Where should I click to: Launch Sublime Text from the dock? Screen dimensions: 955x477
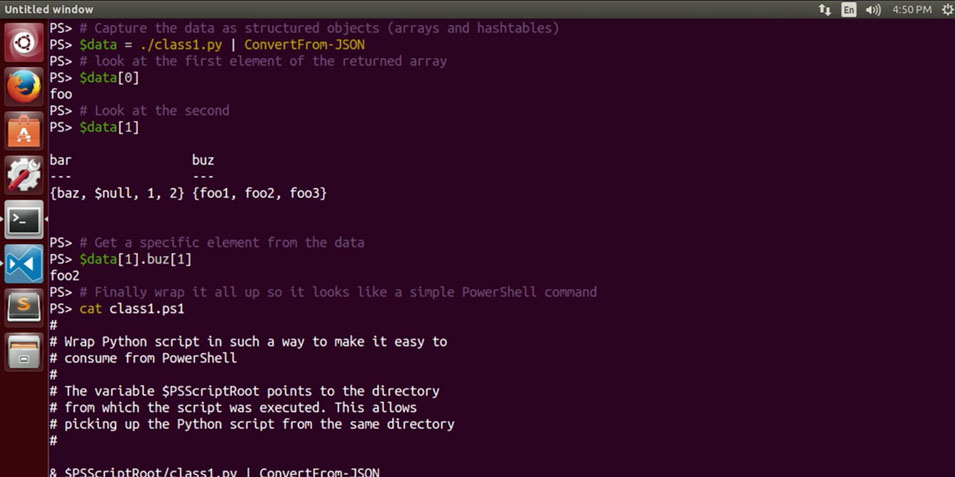tap(24, 308)
